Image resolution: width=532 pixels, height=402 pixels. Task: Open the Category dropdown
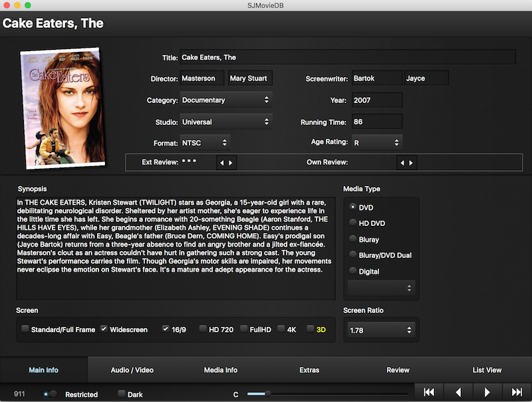[226, 100]
